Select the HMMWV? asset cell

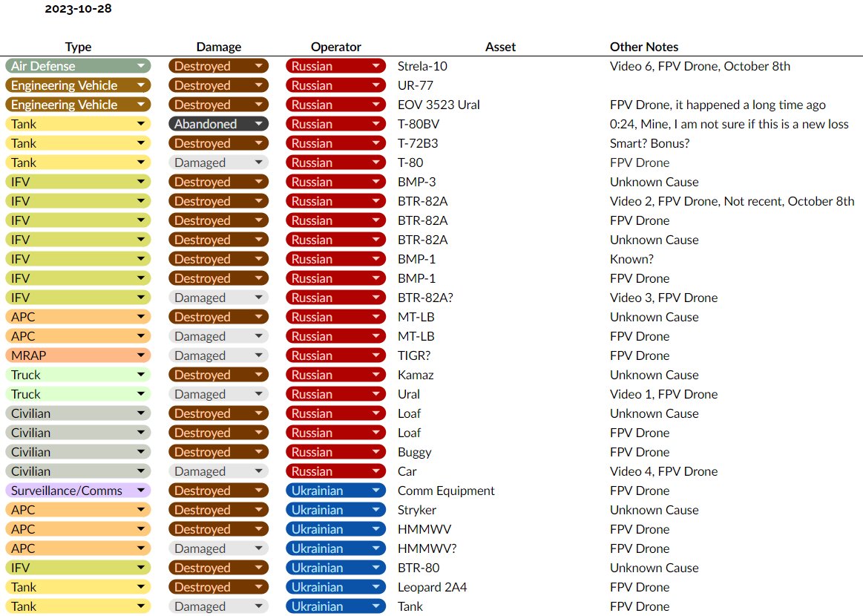coord(427,548)
